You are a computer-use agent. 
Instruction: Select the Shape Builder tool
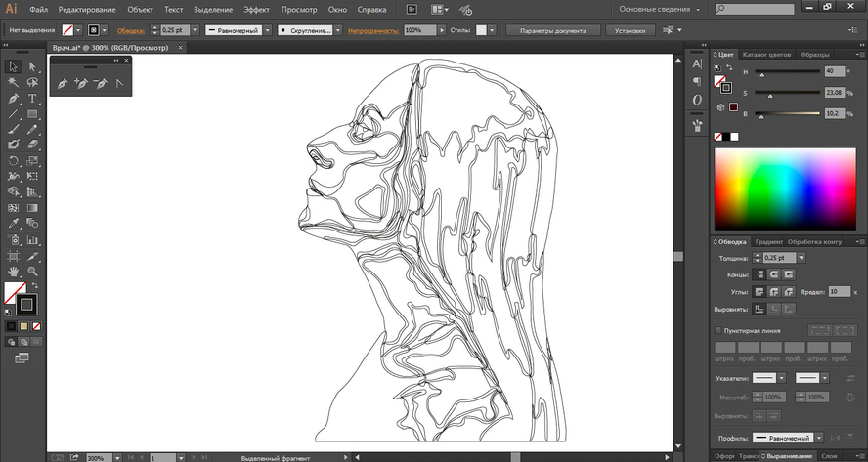coord(14,192)
